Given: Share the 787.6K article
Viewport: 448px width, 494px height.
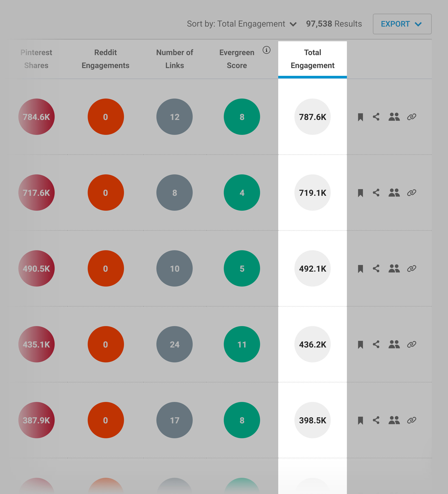Looking at the screenshot, I should [376, 117].
